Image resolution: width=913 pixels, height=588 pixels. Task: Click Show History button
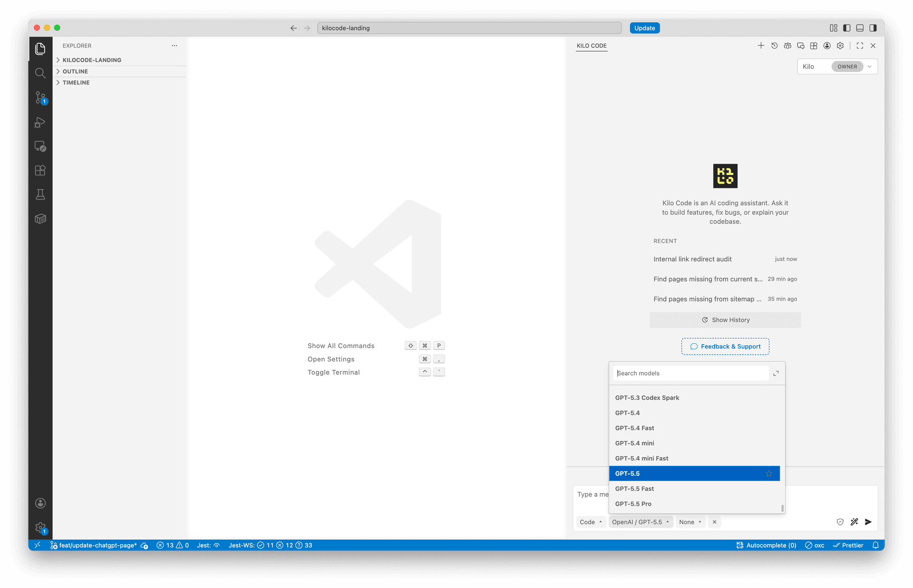pos(725,320)
